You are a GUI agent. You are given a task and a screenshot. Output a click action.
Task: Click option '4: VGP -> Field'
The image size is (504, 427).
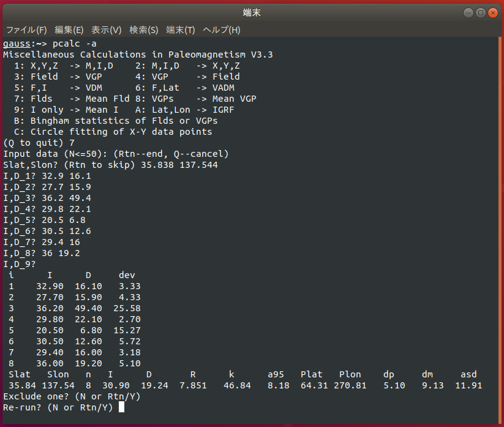[188, 77]
